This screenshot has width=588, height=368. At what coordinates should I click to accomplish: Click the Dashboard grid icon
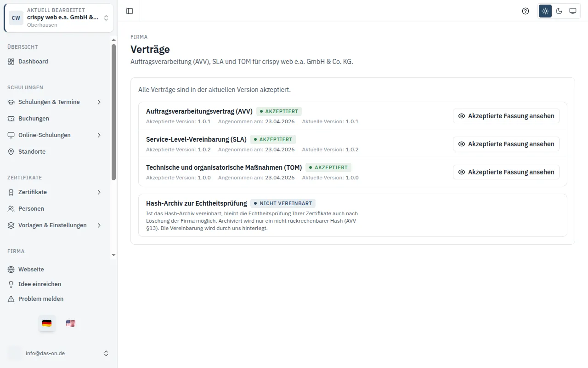point(11,62)
